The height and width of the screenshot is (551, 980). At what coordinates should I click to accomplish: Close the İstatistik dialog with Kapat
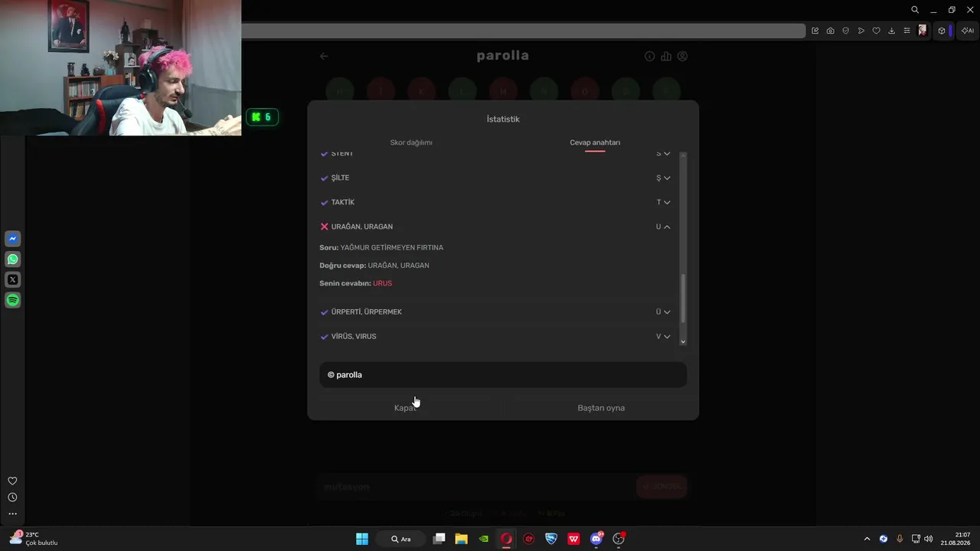[405, 408]
